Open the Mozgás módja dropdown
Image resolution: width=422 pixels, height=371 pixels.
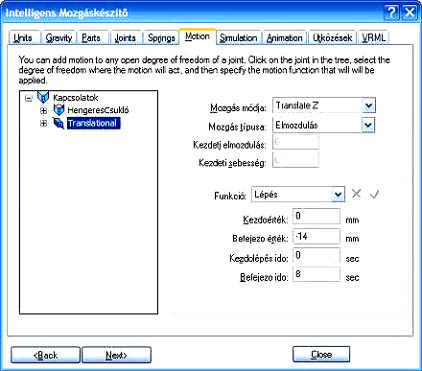[368, 106]
